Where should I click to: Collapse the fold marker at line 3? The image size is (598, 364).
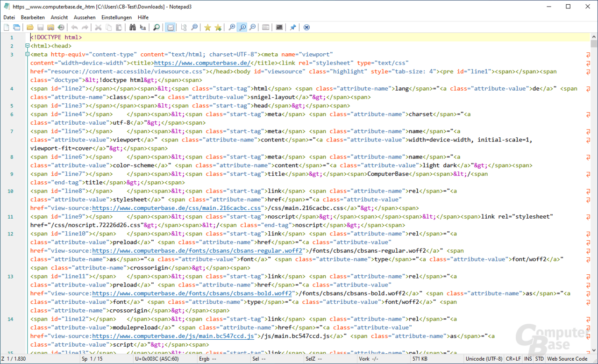pyautogui.click(x=27, y=54)
